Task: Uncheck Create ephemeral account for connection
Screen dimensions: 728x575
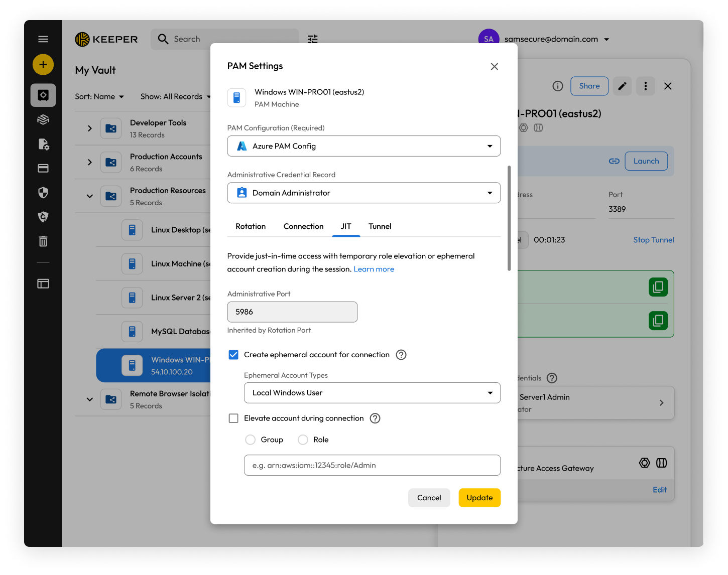Action: pyautogui.click(x=233, y=355)
